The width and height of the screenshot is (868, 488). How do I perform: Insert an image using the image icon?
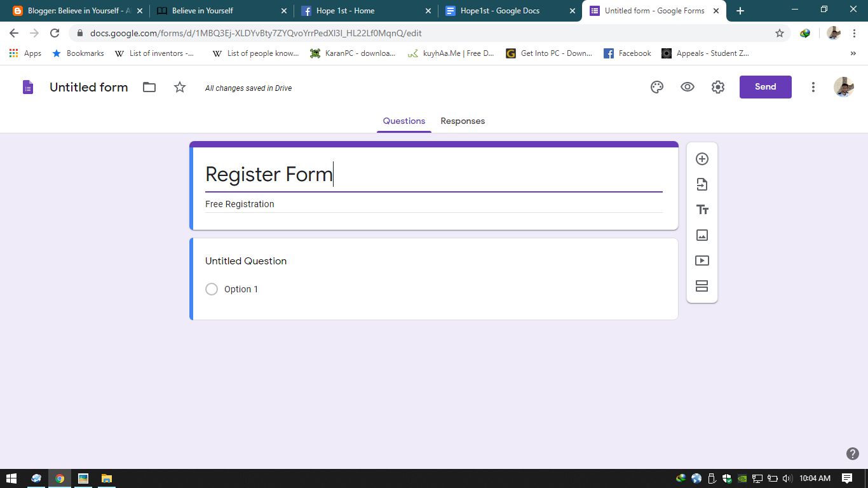(x=702, y=235)
